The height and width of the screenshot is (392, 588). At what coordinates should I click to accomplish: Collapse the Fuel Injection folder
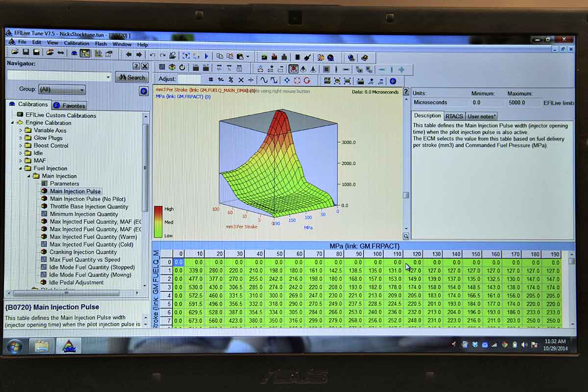tap(21, 168)
